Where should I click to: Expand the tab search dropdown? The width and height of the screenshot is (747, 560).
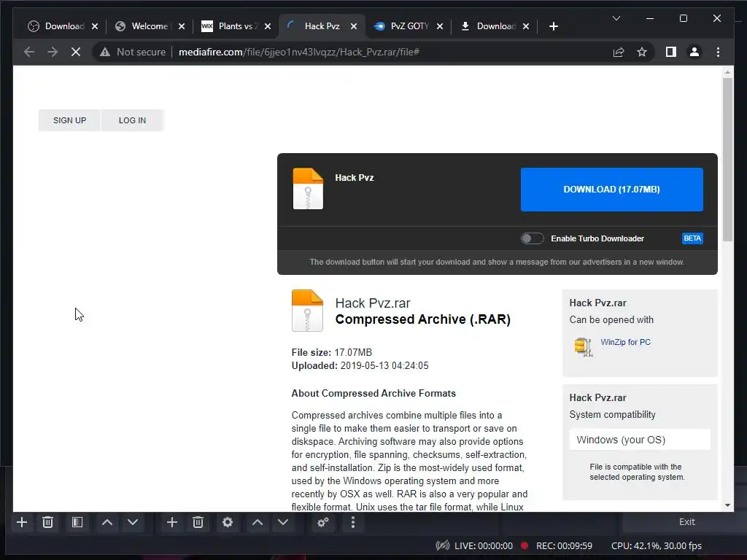[x=616, y=18]
